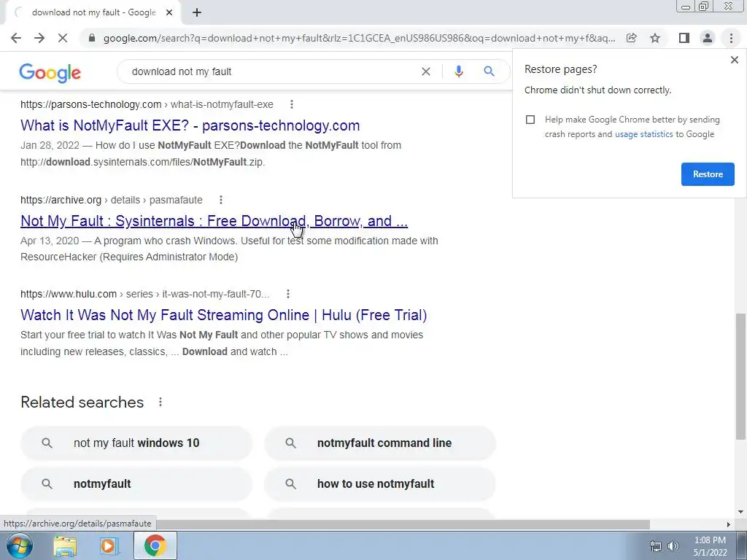The image size is (747, 560).
Task: Open the network tray icon
Action: pos(656,547)
